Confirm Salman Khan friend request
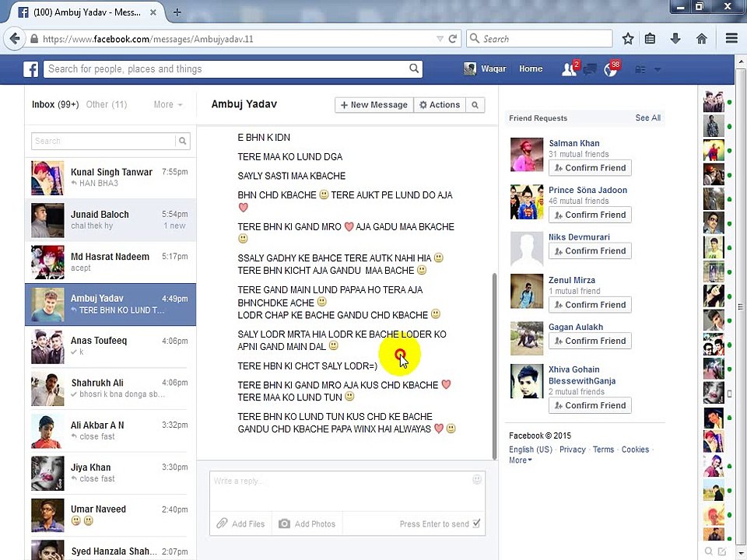 (x=590, y=168)
